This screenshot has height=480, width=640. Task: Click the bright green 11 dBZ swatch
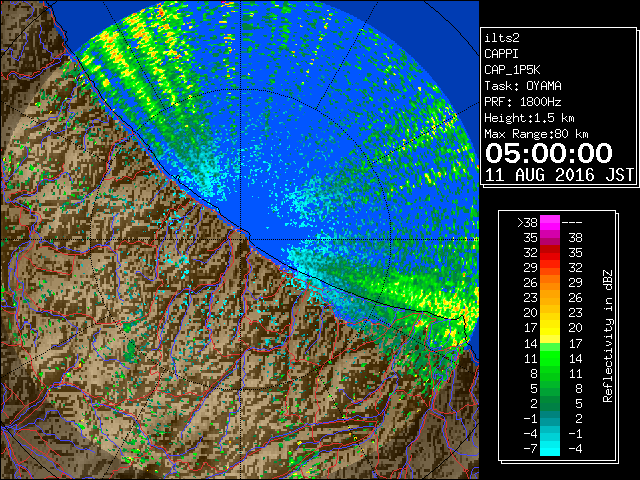(x=550, y=358)
